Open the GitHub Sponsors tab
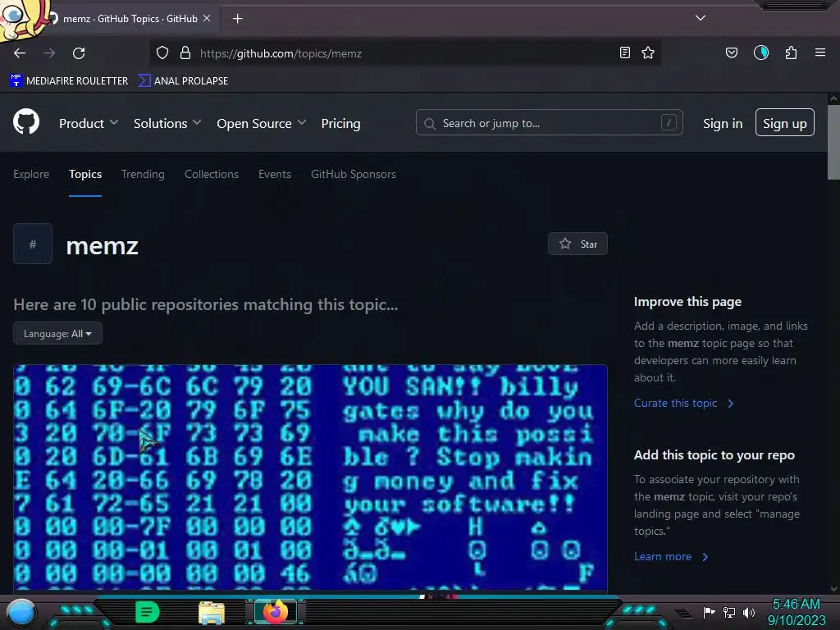The image size is (840, 630). pos(354,174)
